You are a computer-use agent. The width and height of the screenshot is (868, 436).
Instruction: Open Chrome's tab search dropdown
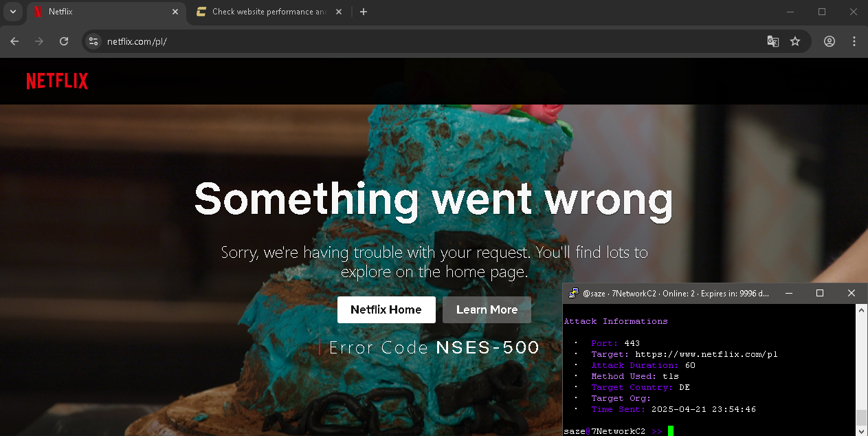coord(12,12)
